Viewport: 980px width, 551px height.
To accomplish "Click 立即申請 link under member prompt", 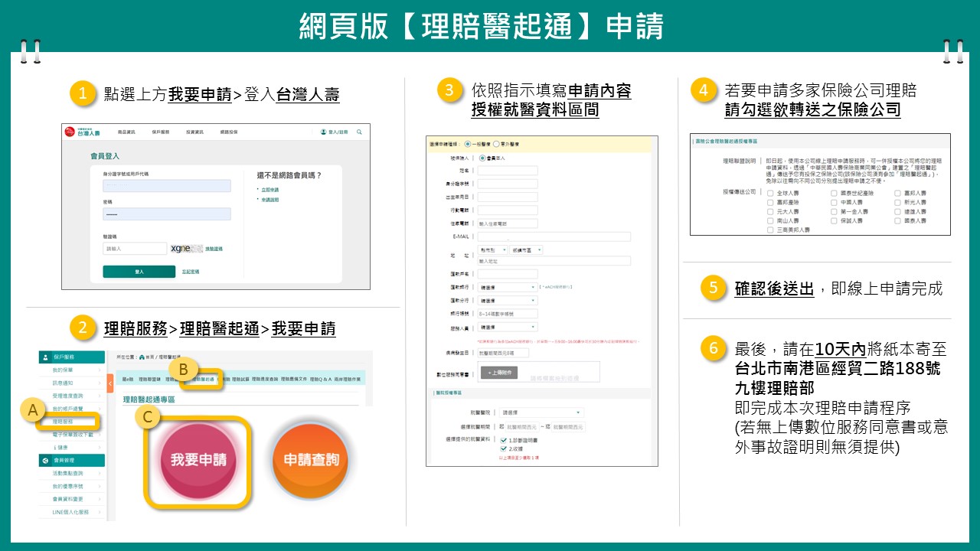I will coord(270,190).
